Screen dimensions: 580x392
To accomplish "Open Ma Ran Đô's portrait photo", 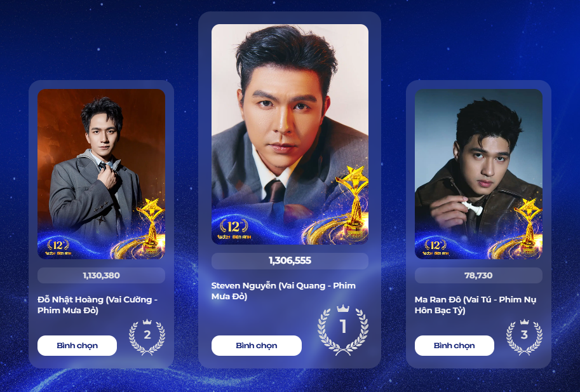I will (x=478, y=174).
